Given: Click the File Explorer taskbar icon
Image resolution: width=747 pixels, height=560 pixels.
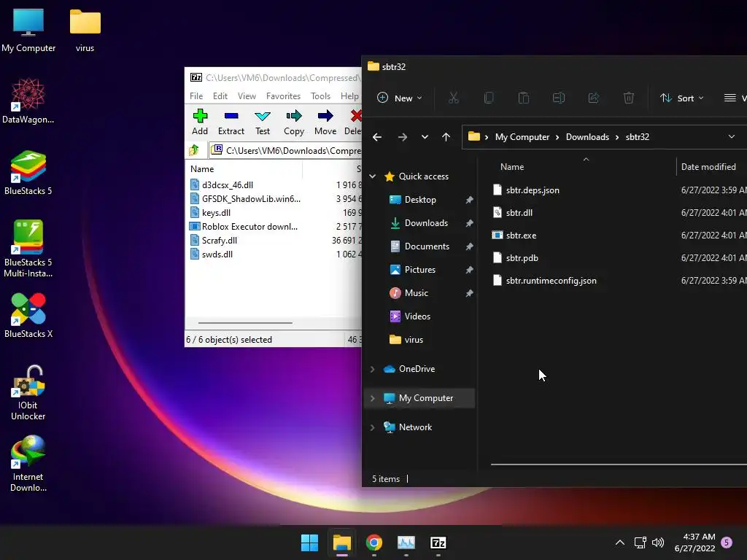Looking at the screenshot, I should click(341, 542).
